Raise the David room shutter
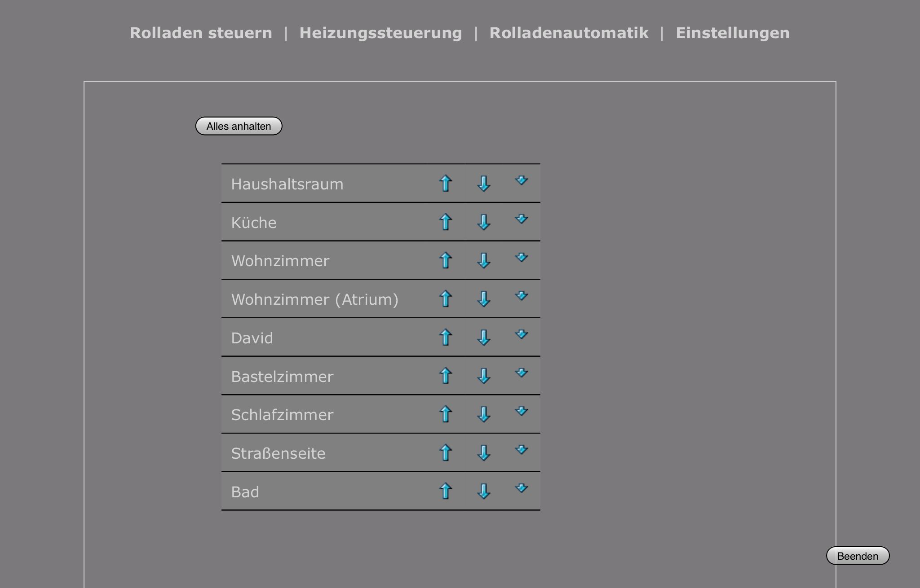This screenshot has height=588, width=920. 445,338
